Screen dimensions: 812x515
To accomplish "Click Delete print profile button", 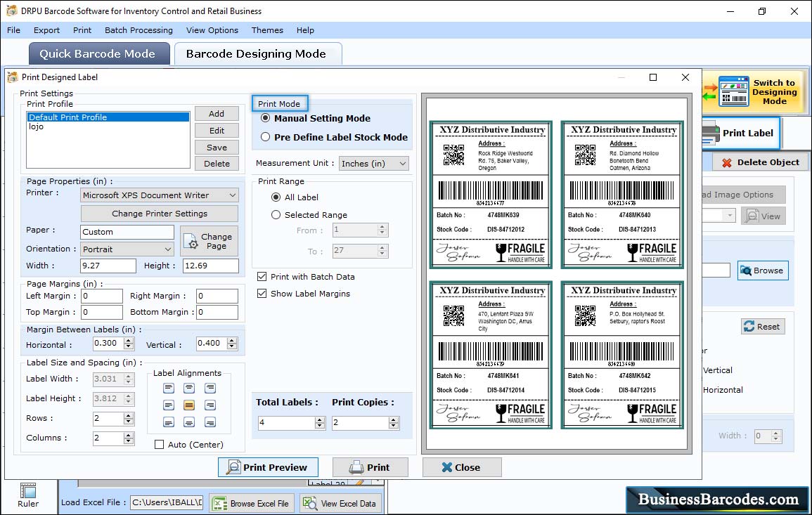I will point(217,164).
